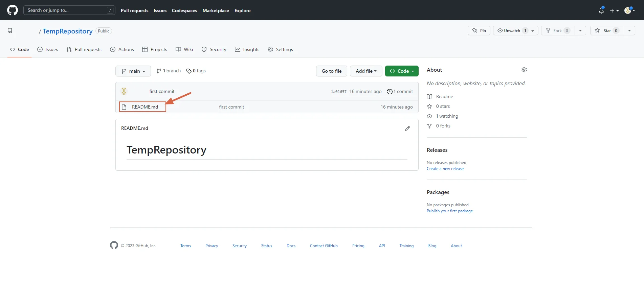644x284 pixels.
Task: Open Packages heading link
Action: pyautogui.click(x=438, y=192)
